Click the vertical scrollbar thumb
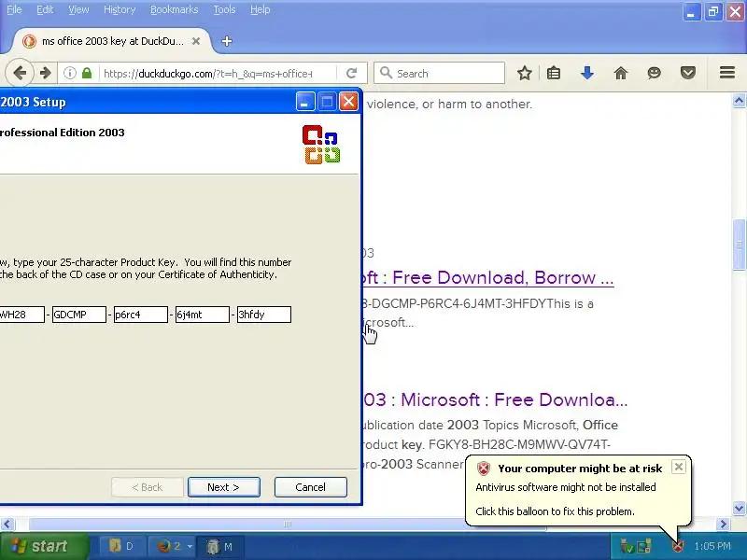The height and width of the screenshot is (560, 747). pyautogui.click(x=739, y=245)
